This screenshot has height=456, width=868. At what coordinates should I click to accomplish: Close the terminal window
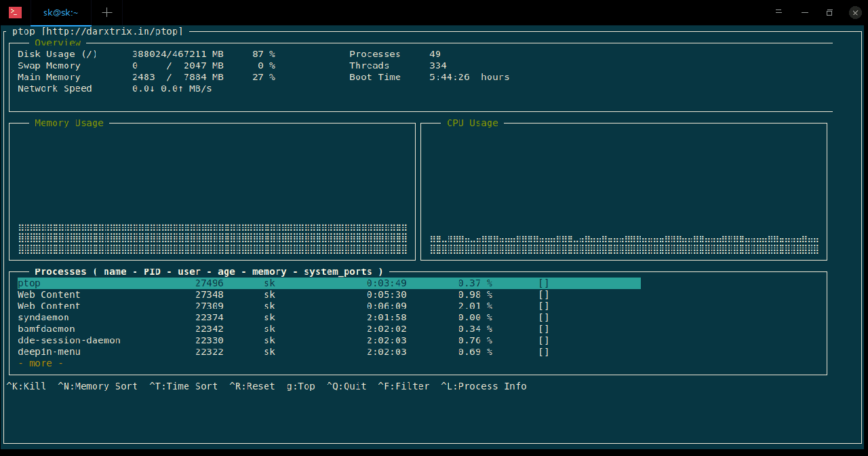point(855,12)
